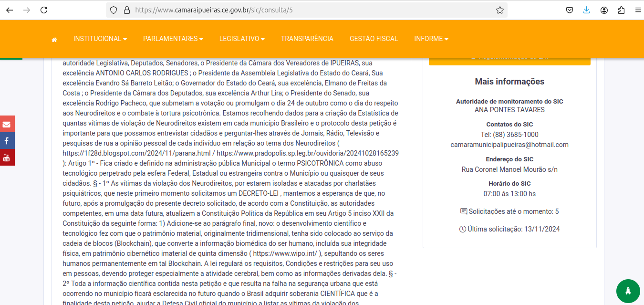Image resolution: width=644 pixels, height=305 pixels.
Task: Click the 'Mais informações' heading
Action: (509, 82)
